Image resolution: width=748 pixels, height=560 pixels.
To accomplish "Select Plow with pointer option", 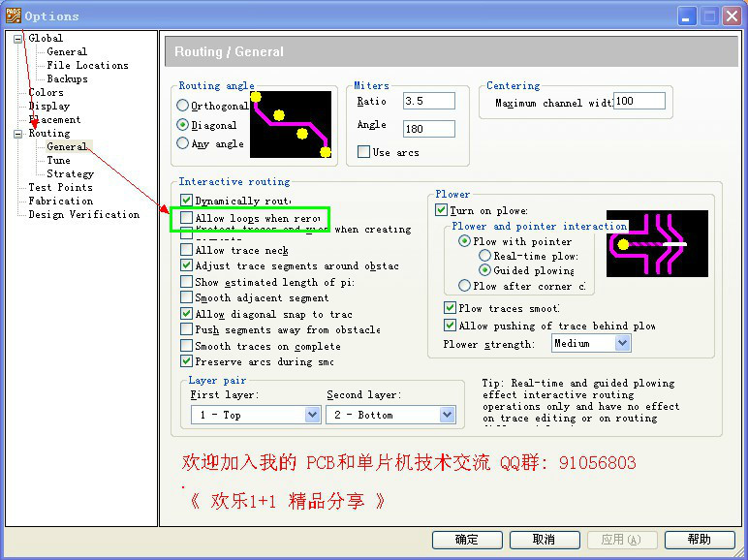I will point(464,241).
